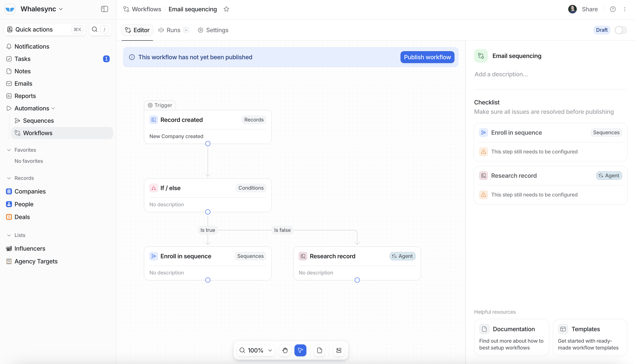Click the auto-layout icon in bottom toolbar
The height and width of the screenshot is (364, 635).
click(339, 350)
